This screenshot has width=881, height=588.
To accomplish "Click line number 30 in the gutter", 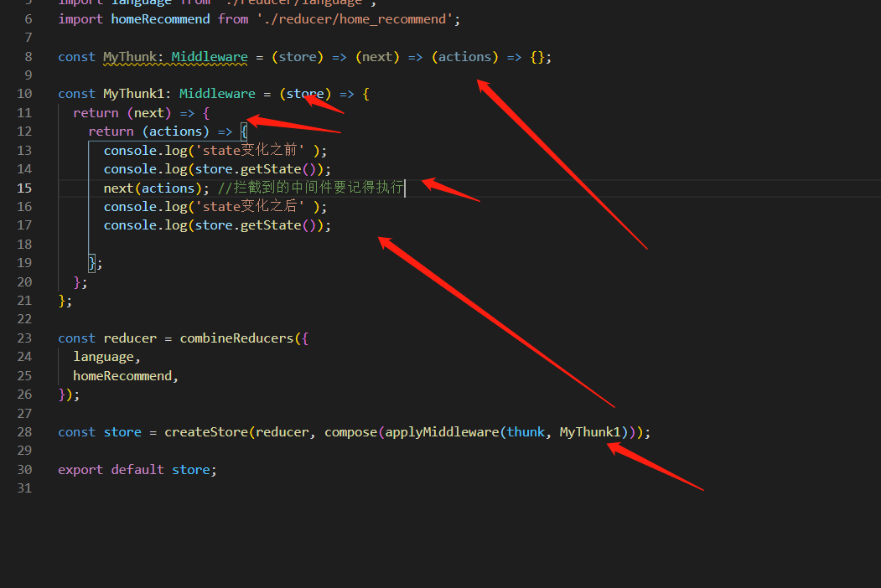I will pyautogui.click(x=24, y=470).
